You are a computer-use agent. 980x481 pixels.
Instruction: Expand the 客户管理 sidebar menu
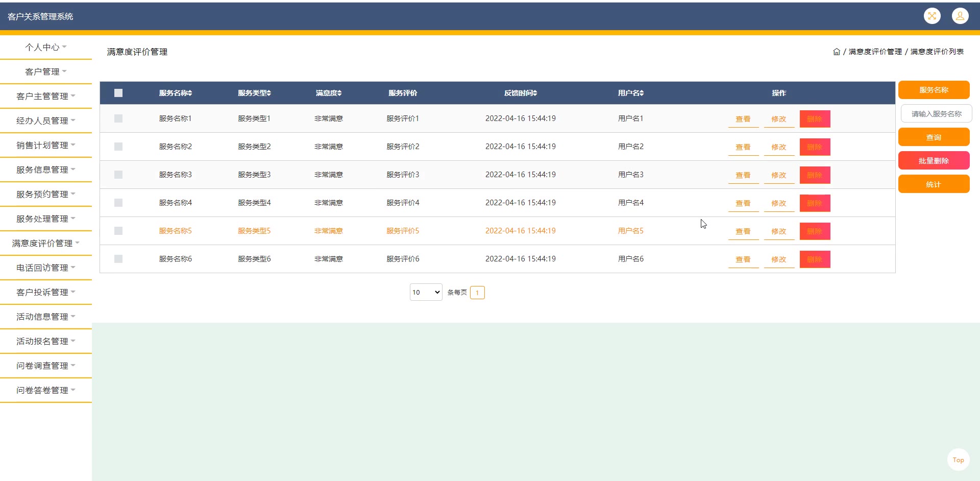coord(46,71)
